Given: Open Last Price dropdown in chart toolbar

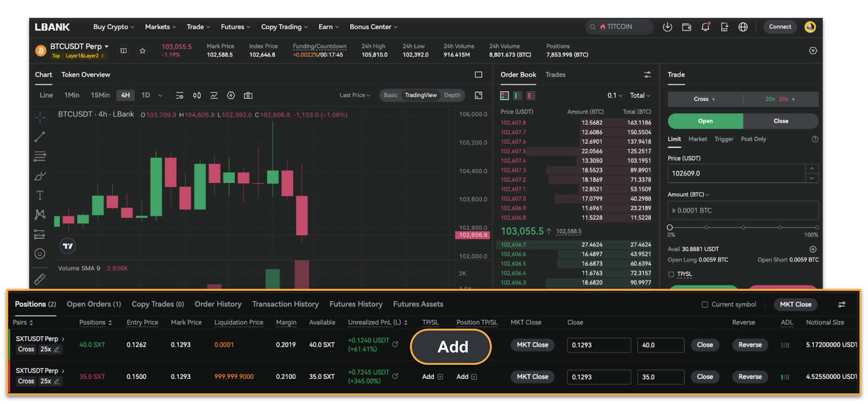Looking at the screenshot, I should pos(355,96).
